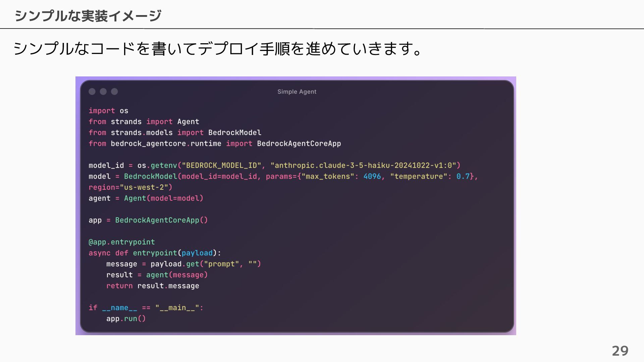Click the "__main__" string literal
This screenshot has width=644, height=362.
click(177, 308)
